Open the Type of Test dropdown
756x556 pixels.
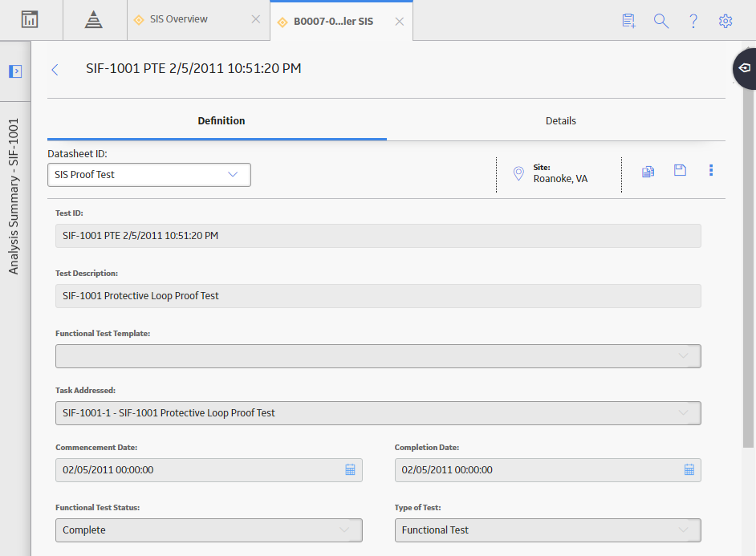pos(547,530)
